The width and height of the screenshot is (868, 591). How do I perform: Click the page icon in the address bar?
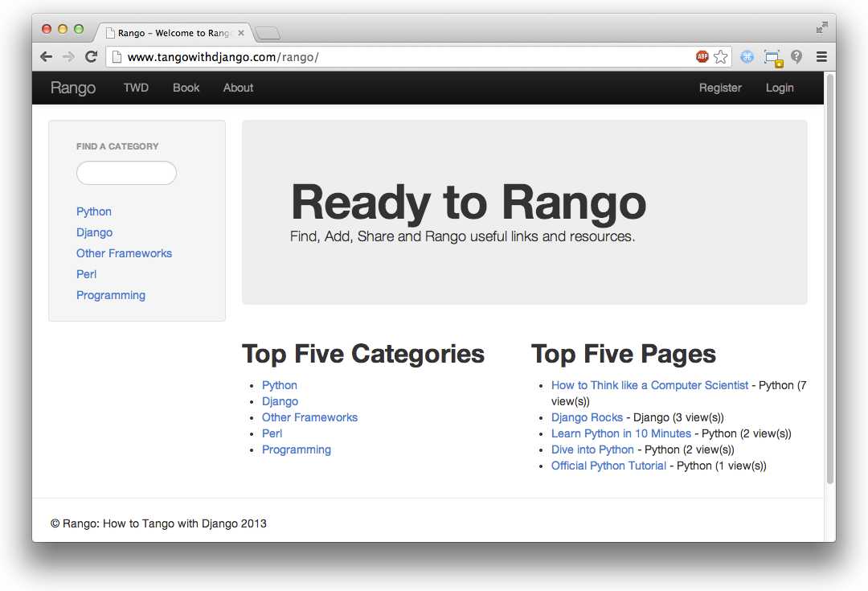[117, 56]
